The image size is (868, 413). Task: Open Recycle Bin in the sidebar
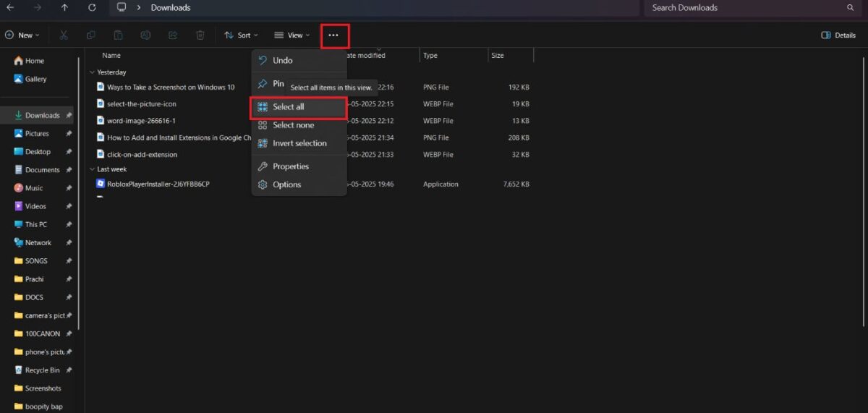42,370
